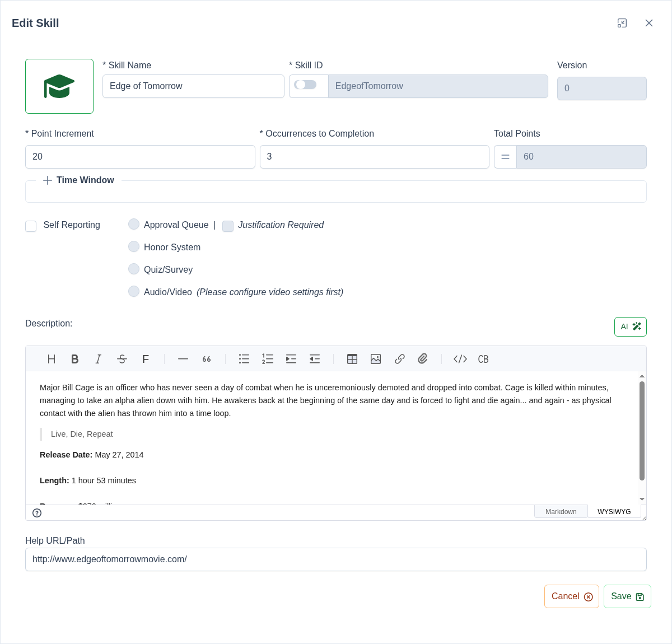Image resolution: width=672 pixels, height=644 pixels.
Task: Click the AI description generator button
Action: pyautogui.click(x=631, y=327)
